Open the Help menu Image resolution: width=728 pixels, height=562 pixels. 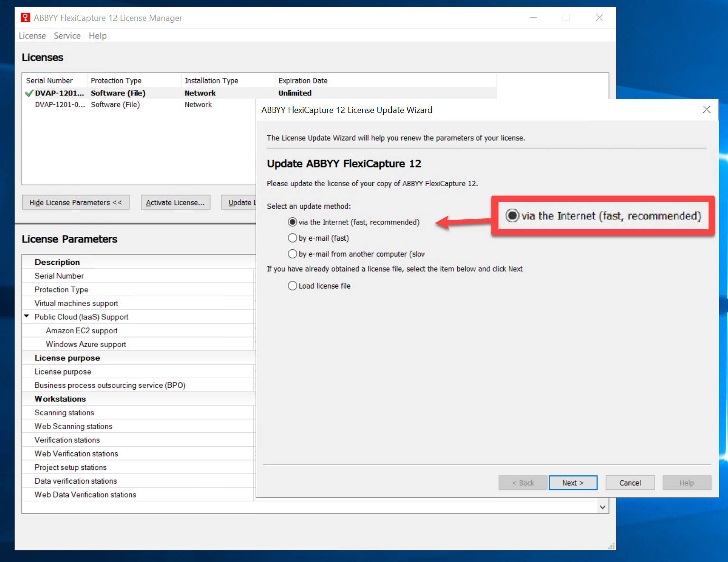pos(98,36)
